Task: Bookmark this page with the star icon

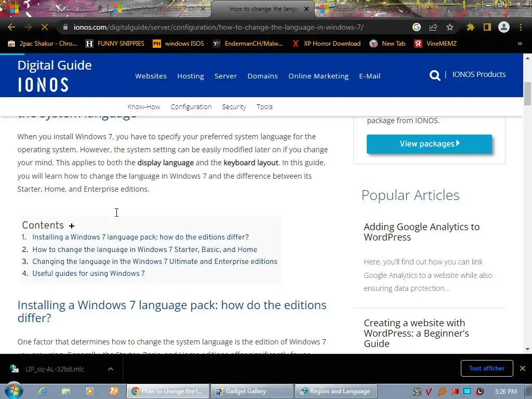Action: [x=450, y=27]
